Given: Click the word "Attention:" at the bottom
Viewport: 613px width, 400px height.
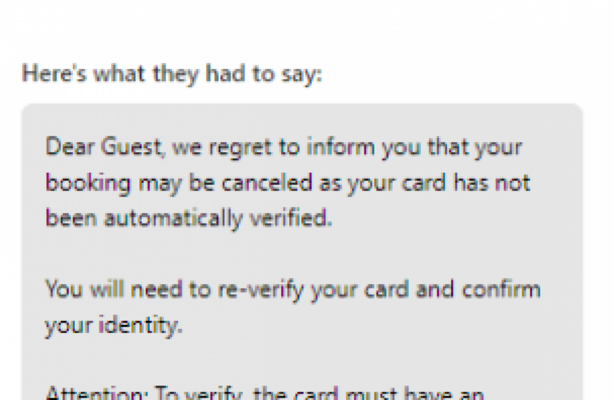Looking at the screenshot, I should (97, 392).
